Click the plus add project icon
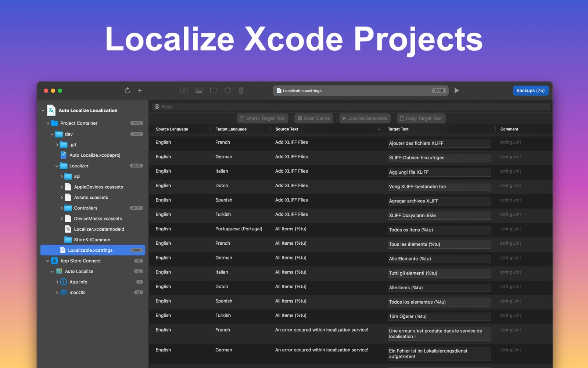Image resolution: width=588 pixels, height=368 pixels. pos(140,91)
